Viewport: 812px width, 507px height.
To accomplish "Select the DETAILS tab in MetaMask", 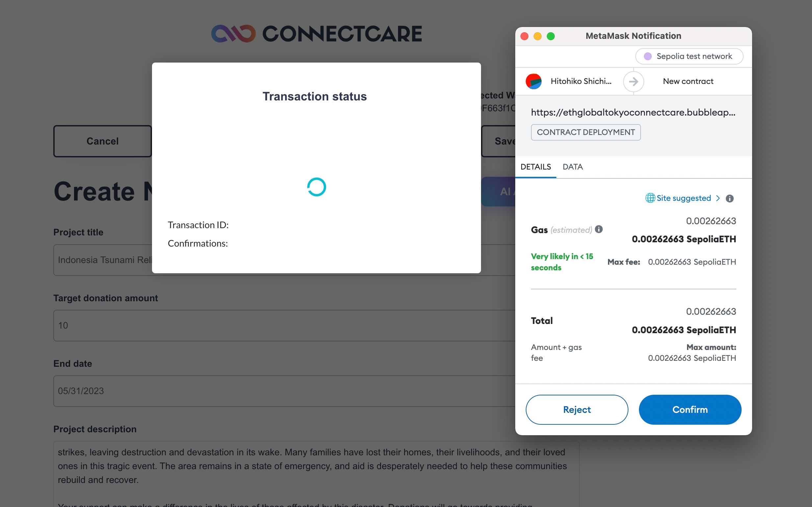I will [535, 167].
